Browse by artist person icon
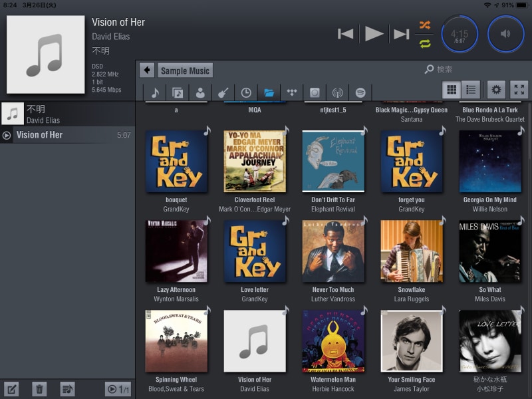Image resolution: width=532 pixels, height=399 pixels. tap(200, 92)
